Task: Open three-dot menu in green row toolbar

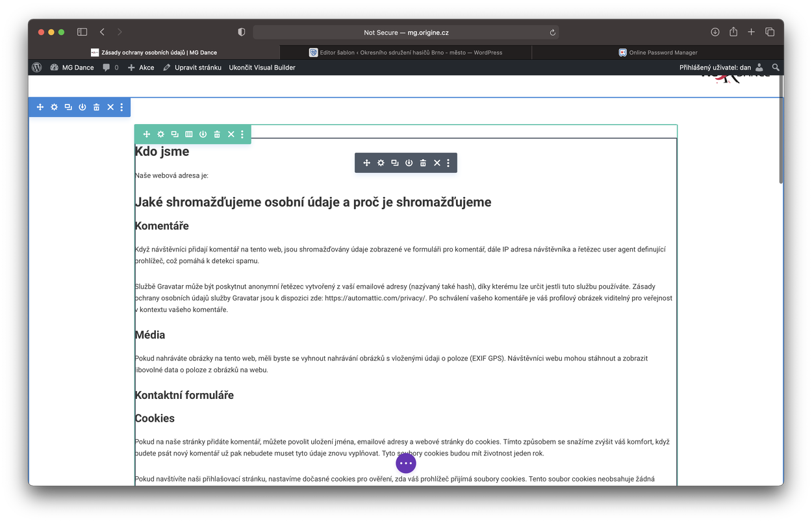Action: 242,134
